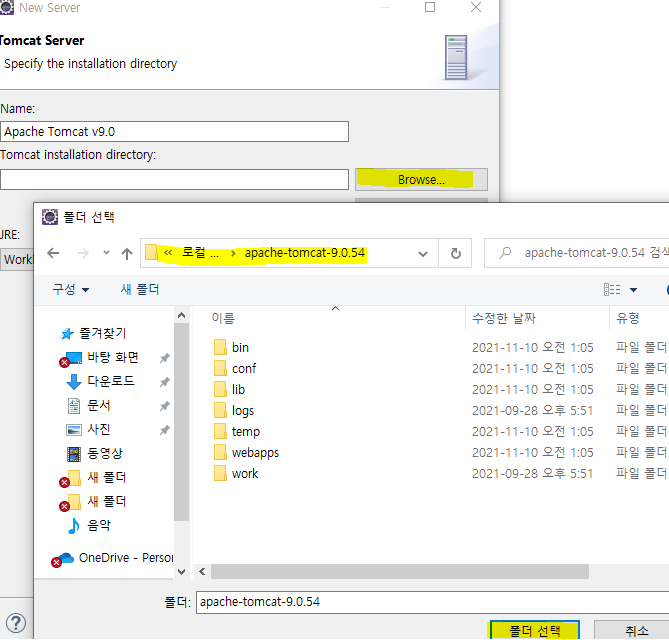The width and height of the screenshot is (669, 640).
Task: Select the bin folder
Action: click(231, 347)
